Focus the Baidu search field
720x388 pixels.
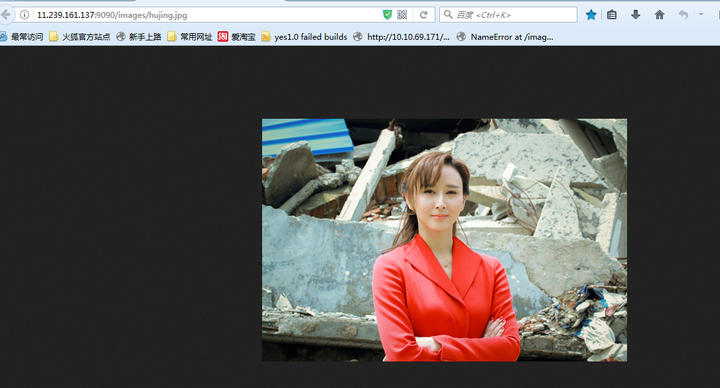coord(508,15)
